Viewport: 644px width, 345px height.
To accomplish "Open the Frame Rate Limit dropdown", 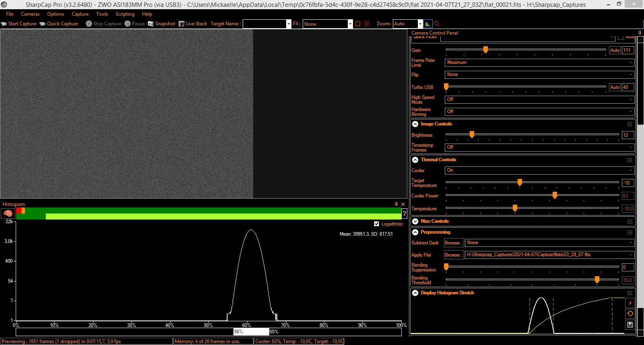I will [539, 63].
